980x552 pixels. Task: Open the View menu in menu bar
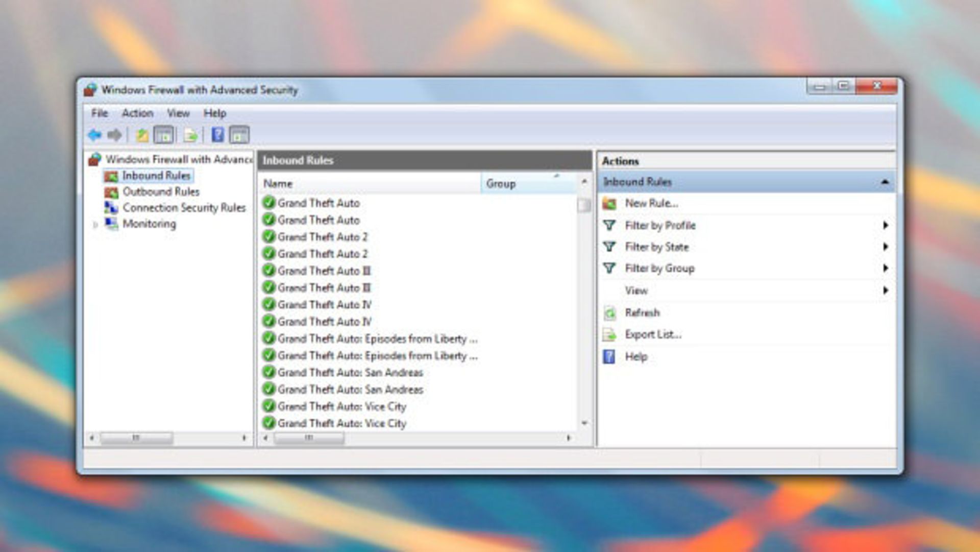click(178, 113)
